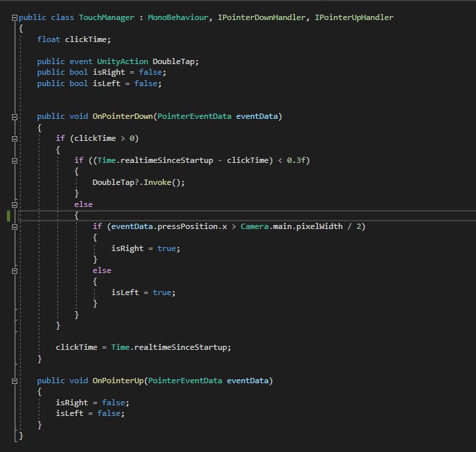476x452 pixels.
Task: Click the green change marker in margin
Action: 8,216
